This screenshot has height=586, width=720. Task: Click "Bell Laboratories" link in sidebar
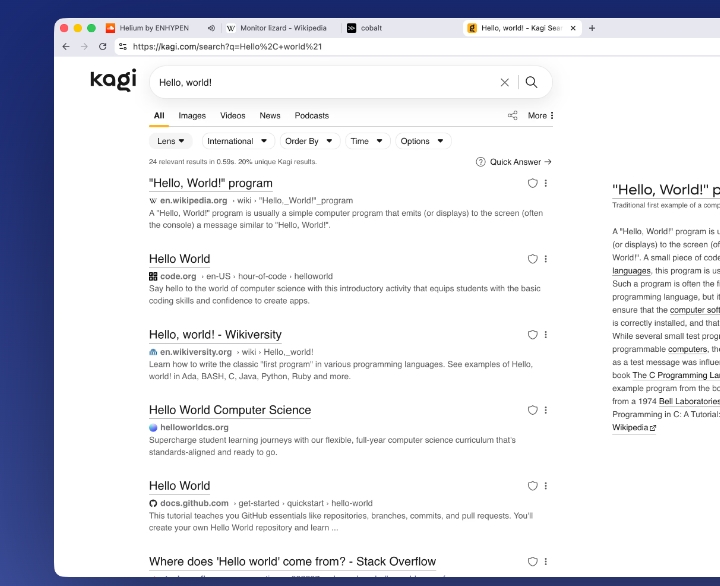coord(689,401)
